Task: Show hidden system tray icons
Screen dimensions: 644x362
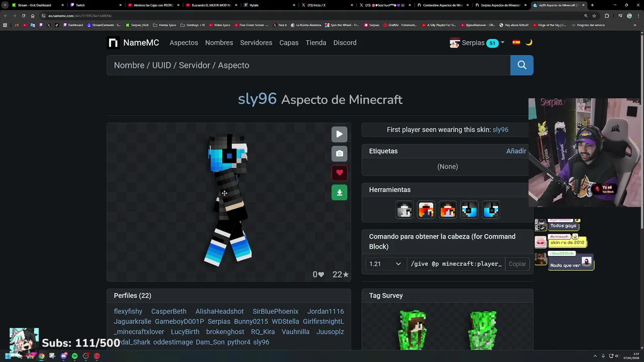Action: [596, 356]
